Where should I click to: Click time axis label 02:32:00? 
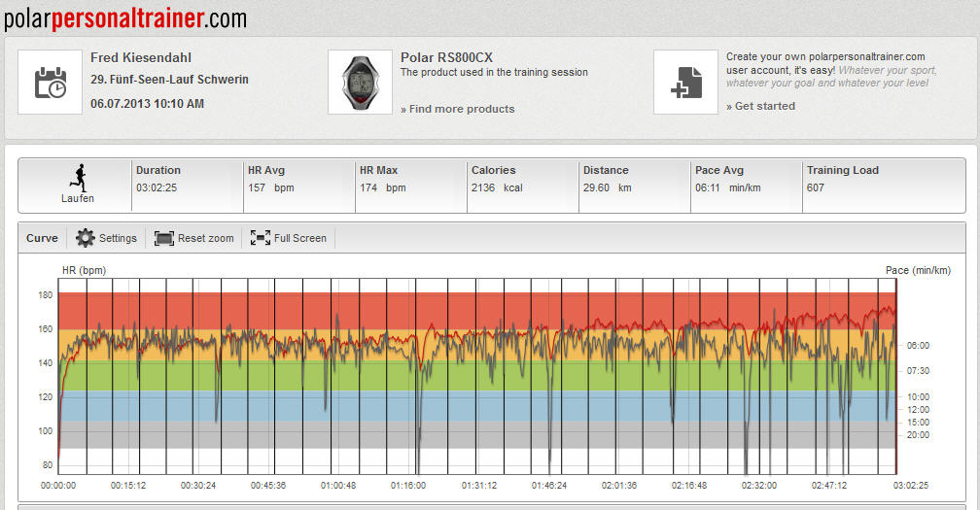click(758, 485)
